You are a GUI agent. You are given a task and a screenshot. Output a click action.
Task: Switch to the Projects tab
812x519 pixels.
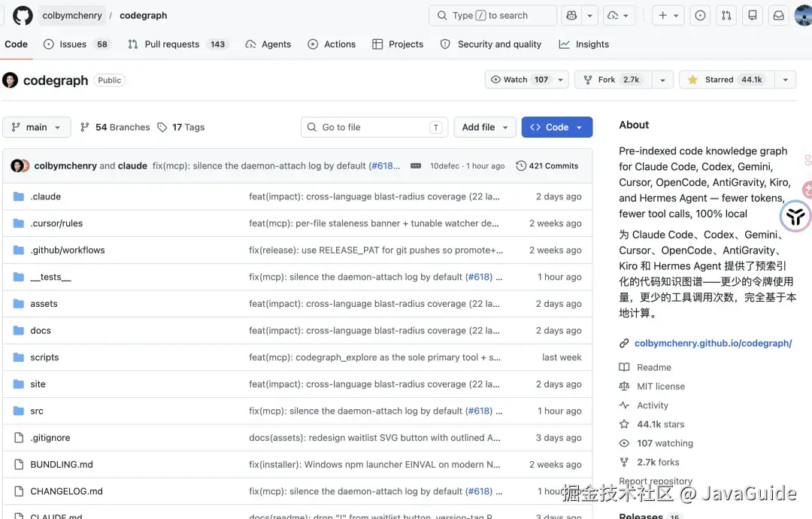point(398,44)
